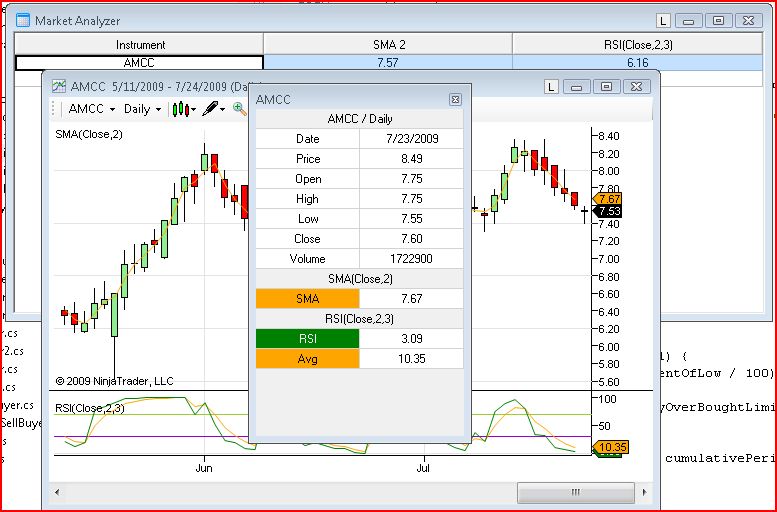Close the AMCC chart window
Screen dimensions: 777x512
coord(636,87)
